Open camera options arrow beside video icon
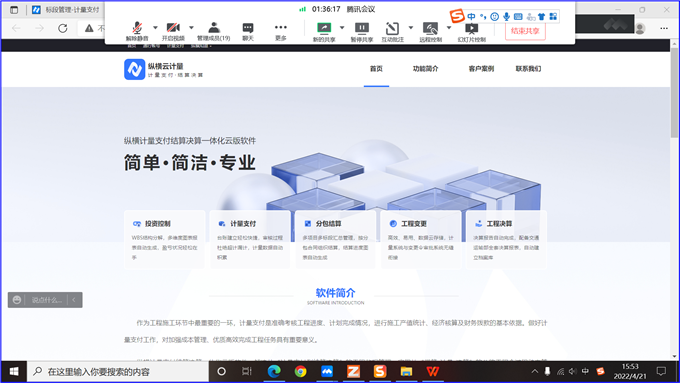 191,28
